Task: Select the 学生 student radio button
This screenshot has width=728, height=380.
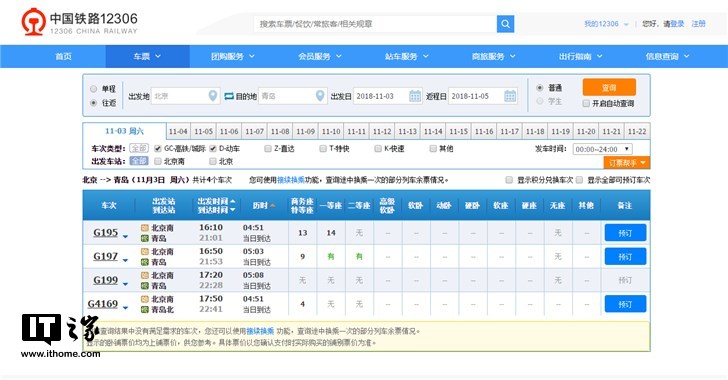Action: [x=540, y=101]
